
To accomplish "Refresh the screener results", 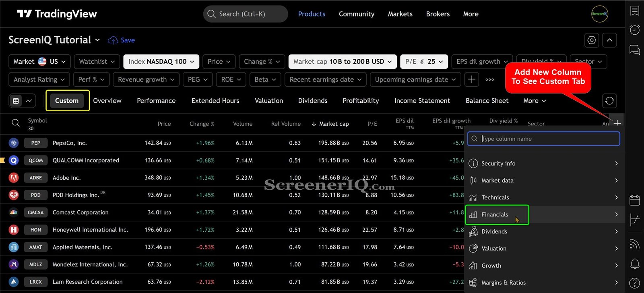I will tap(609, 101).
